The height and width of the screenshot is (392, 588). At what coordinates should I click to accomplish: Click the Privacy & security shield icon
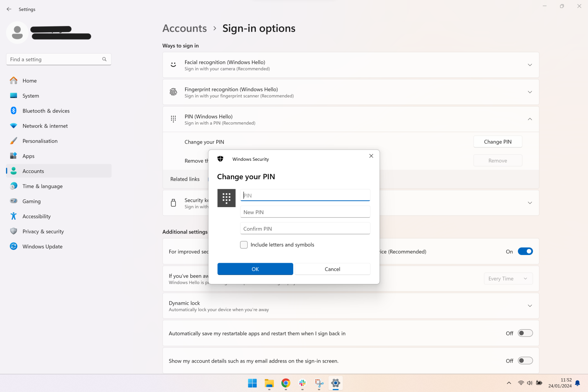click(14, 231)
